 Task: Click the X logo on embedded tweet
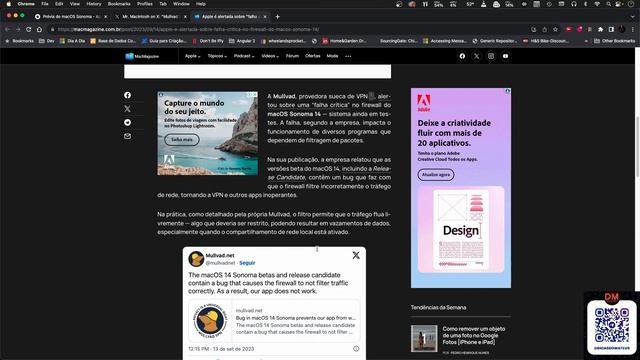356,255
